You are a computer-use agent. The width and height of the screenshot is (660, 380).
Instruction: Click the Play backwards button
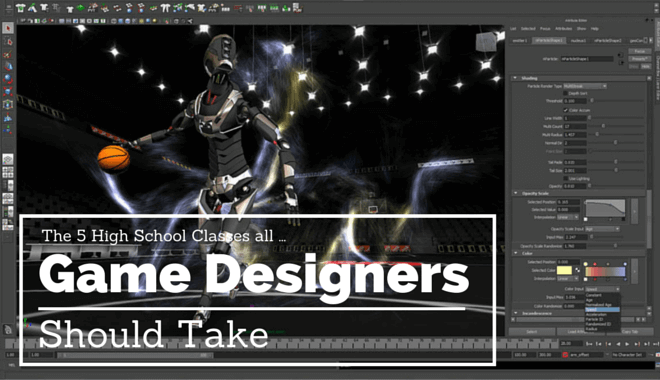[618, 344]
